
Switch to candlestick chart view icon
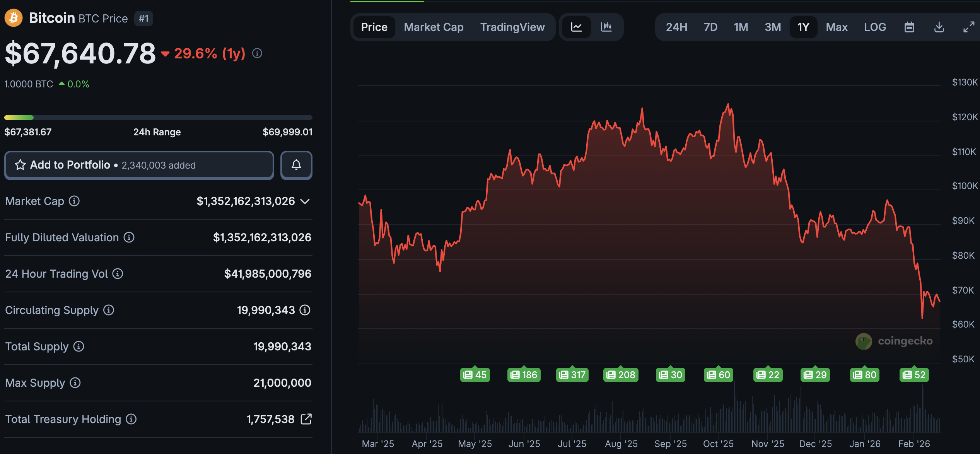tap(606, 27)
